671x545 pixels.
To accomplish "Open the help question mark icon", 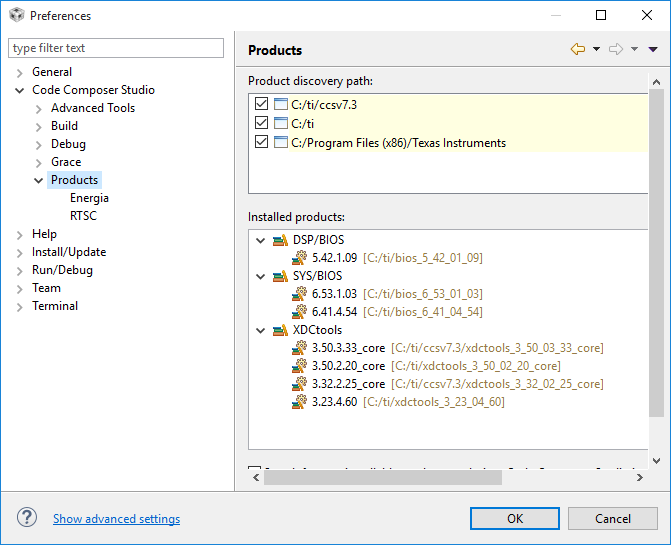I will [27, 518].
